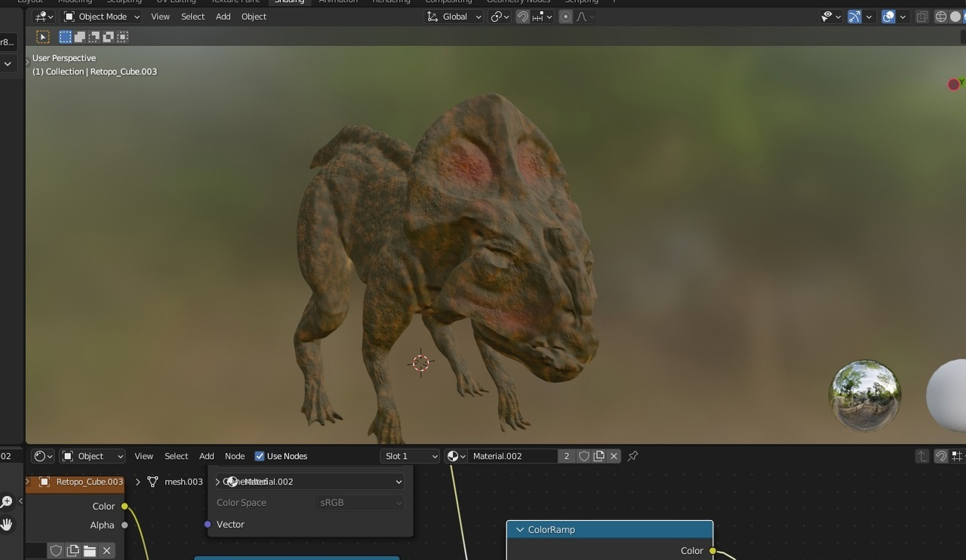
Task: Open the viewport Select menu
Action: (192, 17)
